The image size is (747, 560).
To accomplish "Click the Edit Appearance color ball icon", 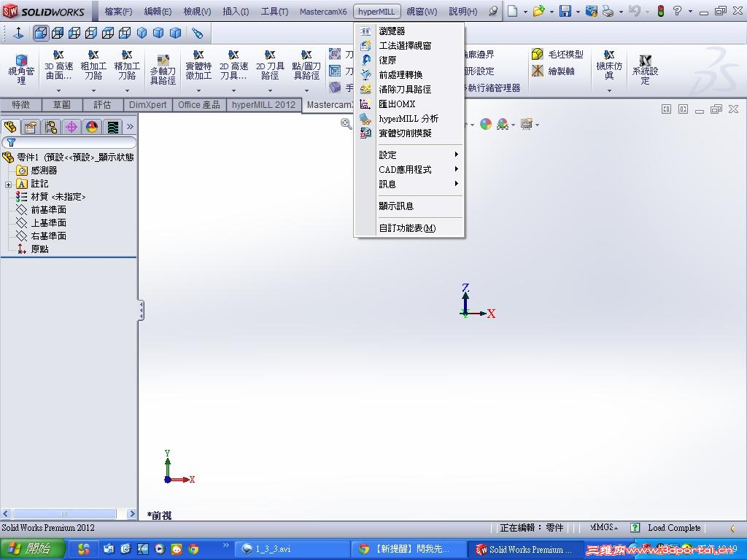I will 485,124.
